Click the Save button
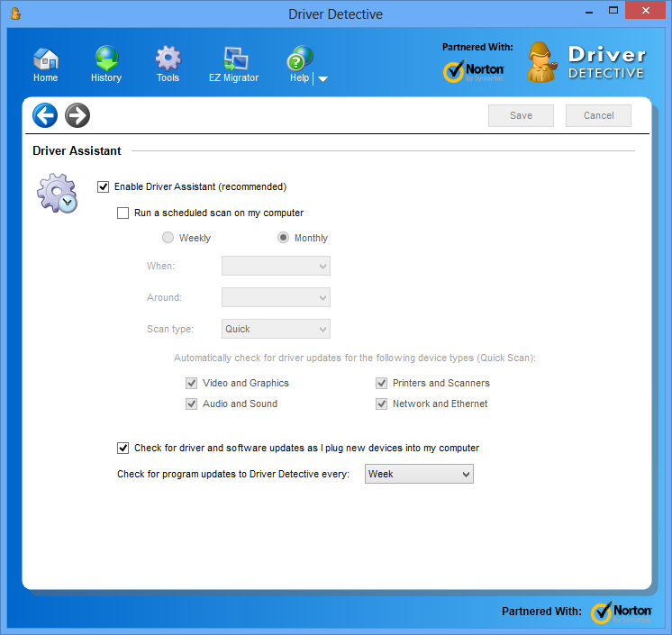Screen dimensions: 672x635 [x=521, y=115]
